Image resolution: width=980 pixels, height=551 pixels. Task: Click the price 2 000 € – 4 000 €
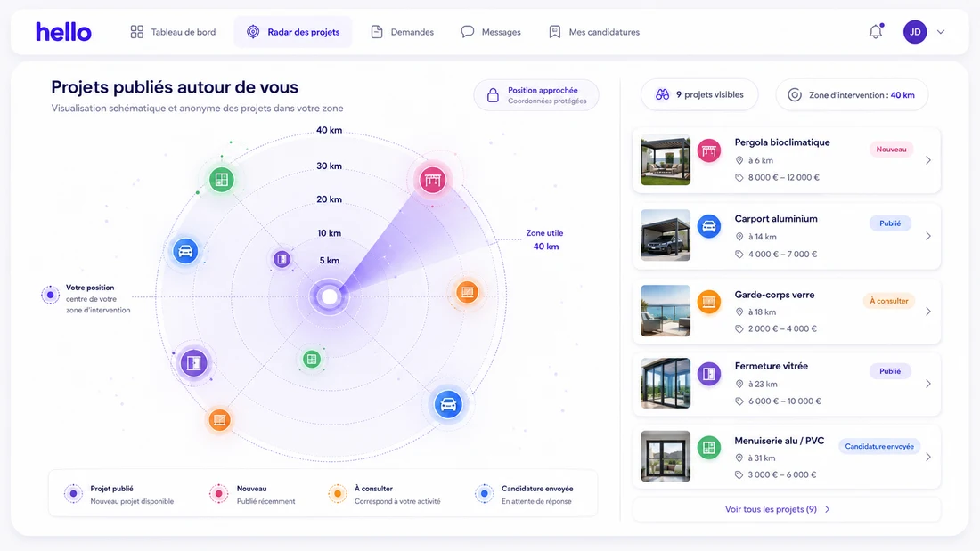[x=782, y=328]
